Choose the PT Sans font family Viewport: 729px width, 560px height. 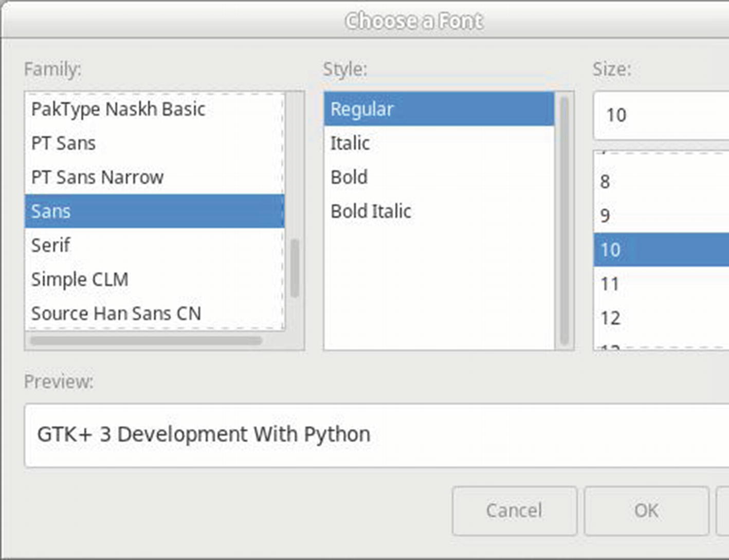tap(63, 143)
